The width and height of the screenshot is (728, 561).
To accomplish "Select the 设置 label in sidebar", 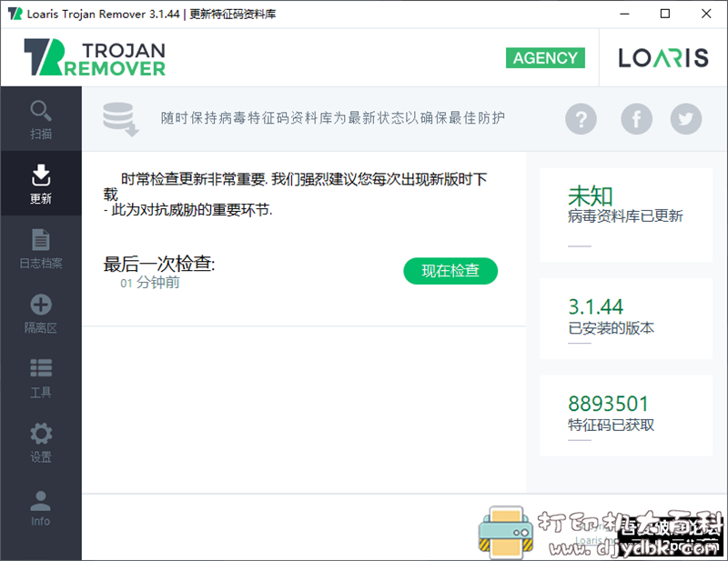I will pos(41,457).
